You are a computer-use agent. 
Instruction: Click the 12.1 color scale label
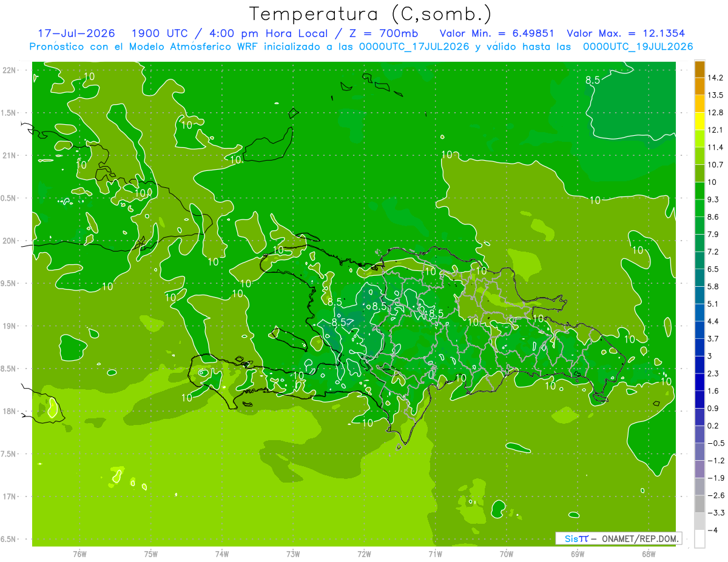coord(716,130)
